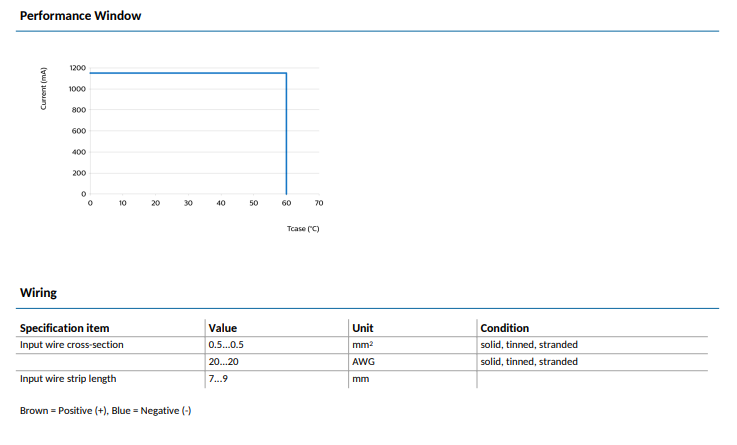This screenshot has width=737, height=445.
Task: Click the 1200 value on the current axis
Action: coord(78,68)
